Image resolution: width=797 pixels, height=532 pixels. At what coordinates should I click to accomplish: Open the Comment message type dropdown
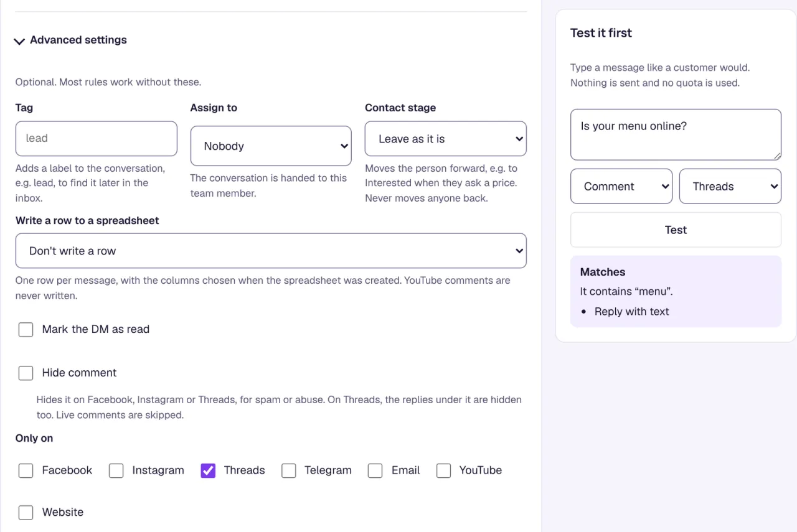pos(621,186)
